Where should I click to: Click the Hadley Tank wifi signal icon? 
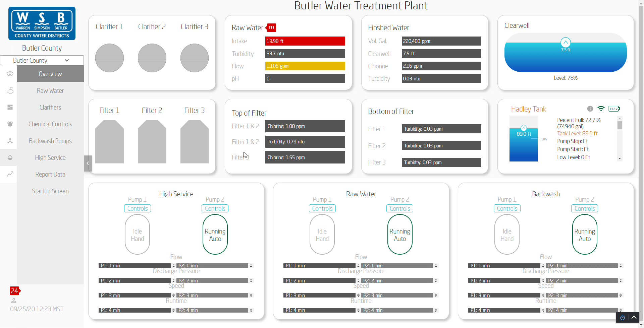click(x=601, y=109)
